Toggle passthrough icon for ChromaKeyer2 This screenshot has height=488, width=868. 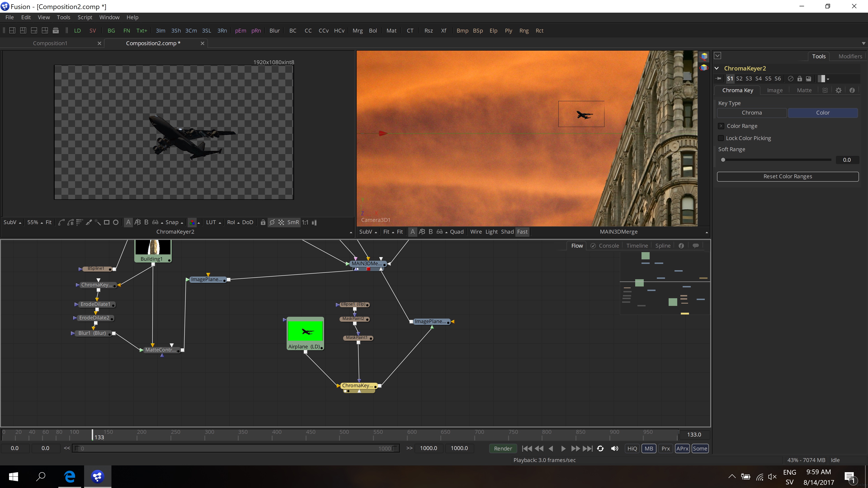tap(790, 78)
